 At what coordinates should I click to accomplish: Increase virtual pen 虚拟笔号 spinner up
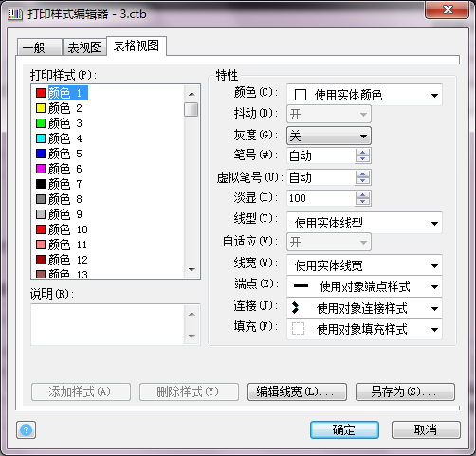[362, 173]
